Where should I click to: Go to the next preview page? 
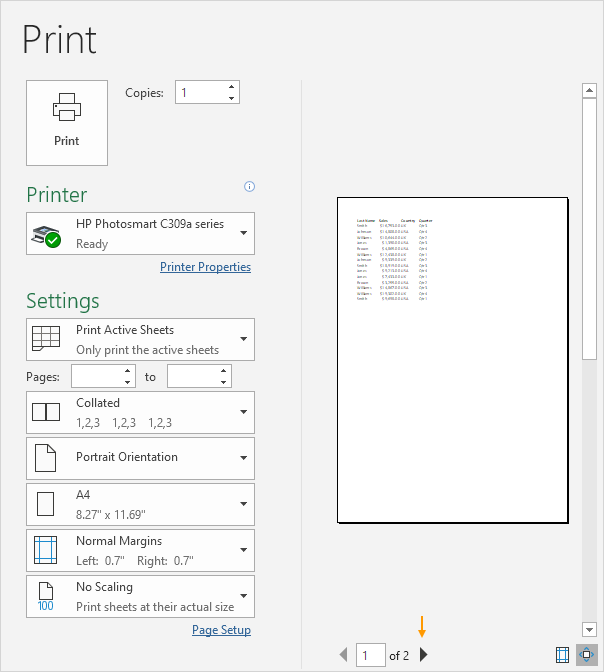point(424,655)
